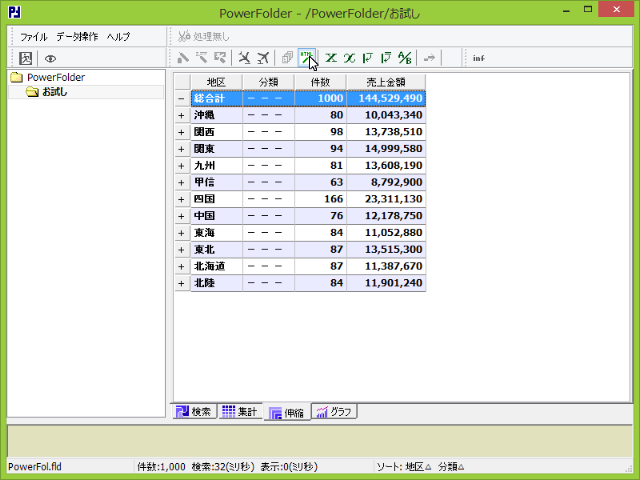Switch to the グラフ tab

[x=335, y=412]
